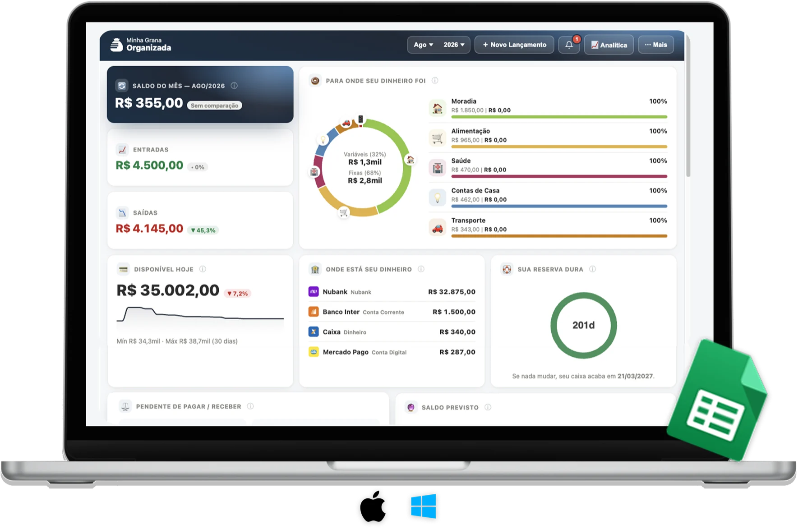Click the Novo Lançamento button

tap(514, 45)
